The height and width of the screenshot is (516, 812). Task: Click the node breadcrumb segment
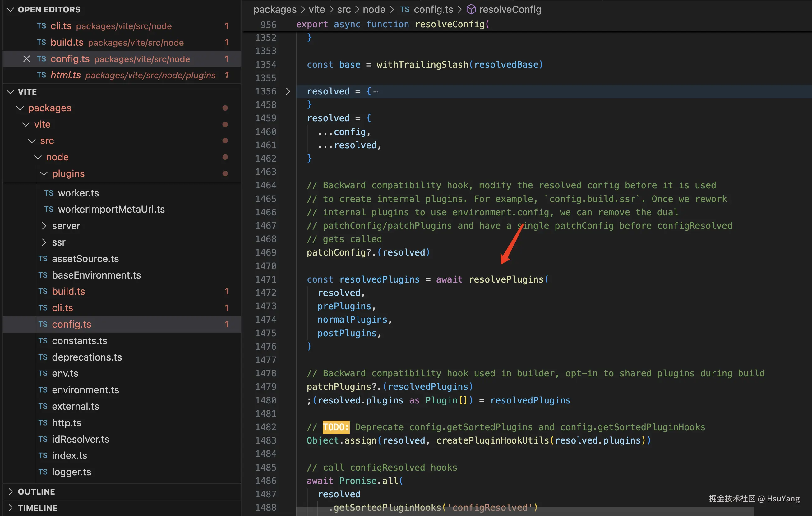pyautogui.click(x=374, y=9)
